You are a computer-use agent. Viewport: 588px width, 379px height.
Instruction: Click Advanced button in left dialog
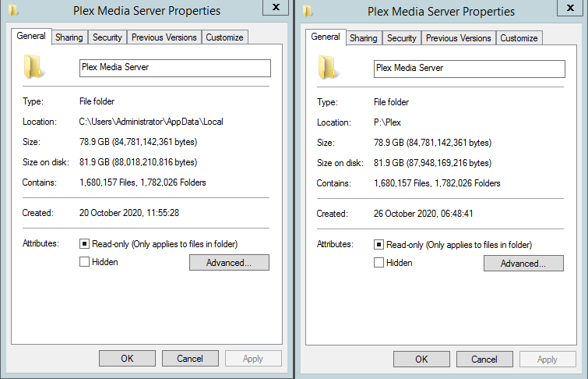229,263
